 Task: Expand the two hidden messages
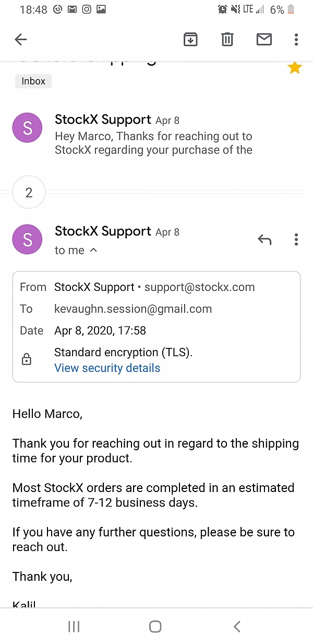(29, 192)
